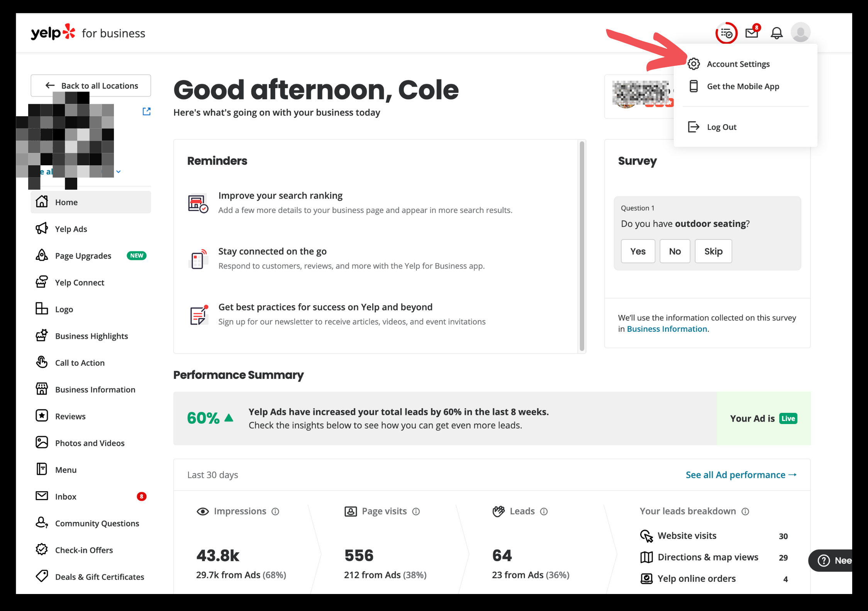Click the setup checklist progress icon
Viewport: 868px width, 611px height.
(x=726, y=33)
